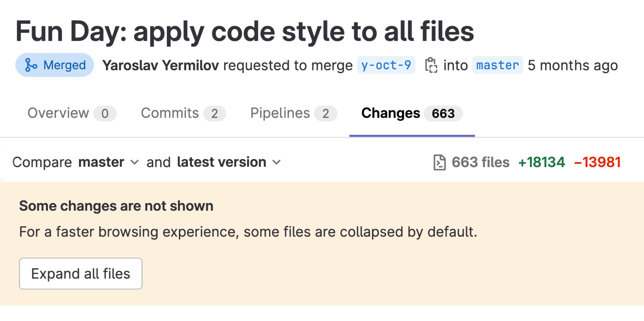
Task: Click the 663 files count
Action: coord(480,162)
